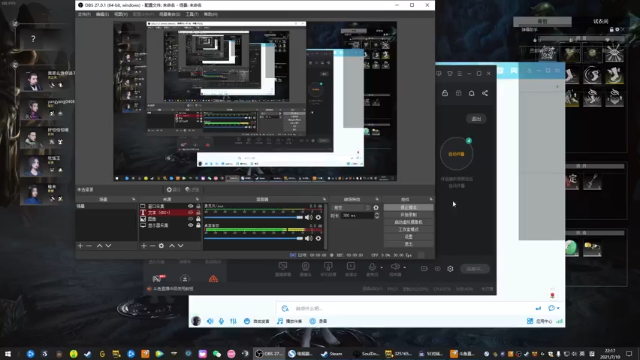Pop out the Audio Mixer dock with its header icon

324,199
